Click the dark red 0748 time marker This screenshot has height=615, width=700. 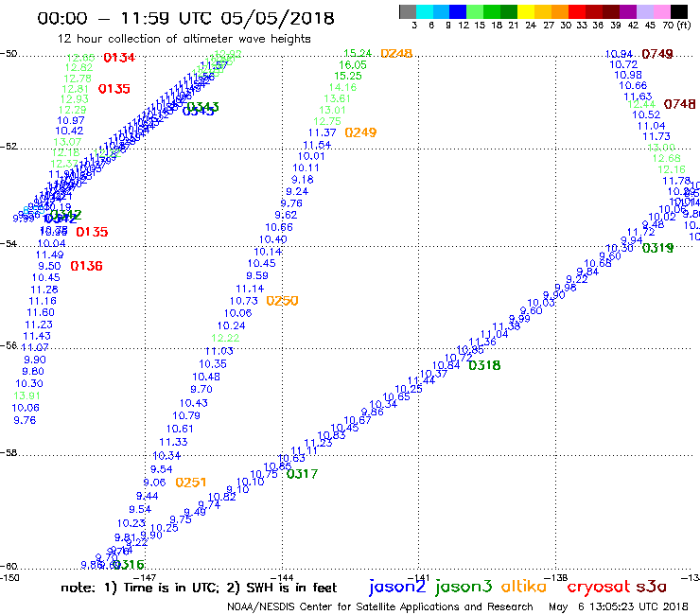pyautogui.click(x=679, y=104)
